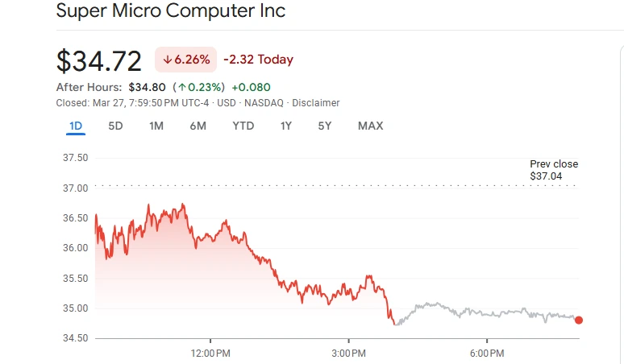Click the 6:00PM time axis label
The width and height of the screenshot is (624, 364).
point(487,354)
